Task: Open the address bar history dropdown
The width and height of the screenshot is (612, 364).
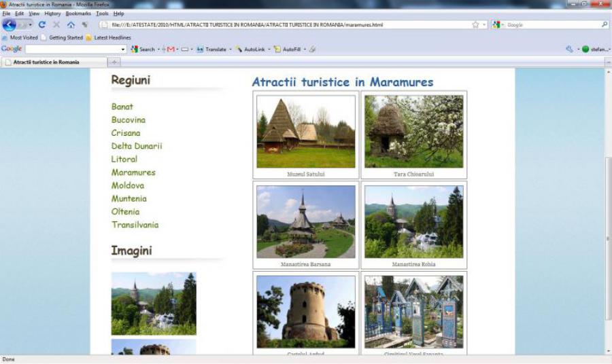Action: click(484, 24)
